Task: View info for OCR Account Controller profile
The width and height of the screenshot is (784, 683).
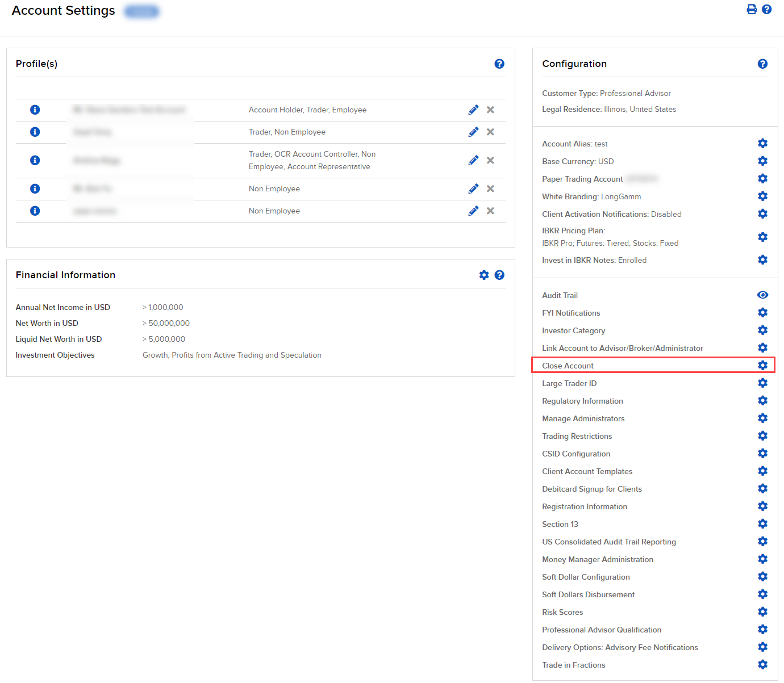Action: (x=35, y=160)
